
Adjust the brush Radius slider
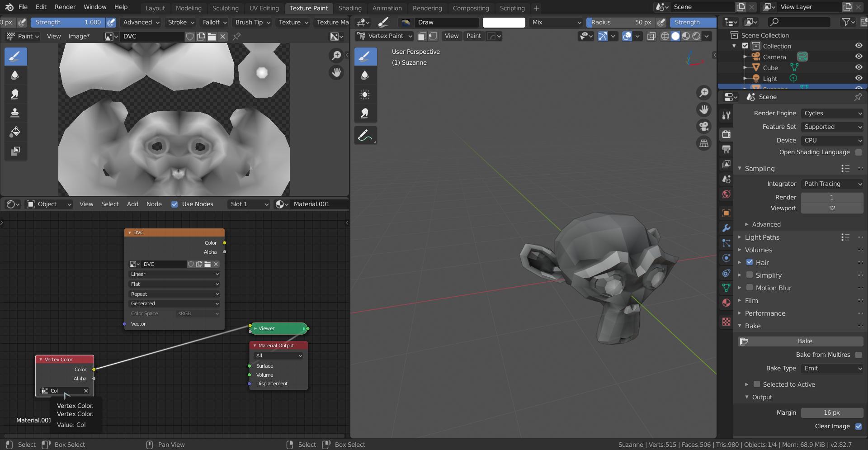(621, 22)
